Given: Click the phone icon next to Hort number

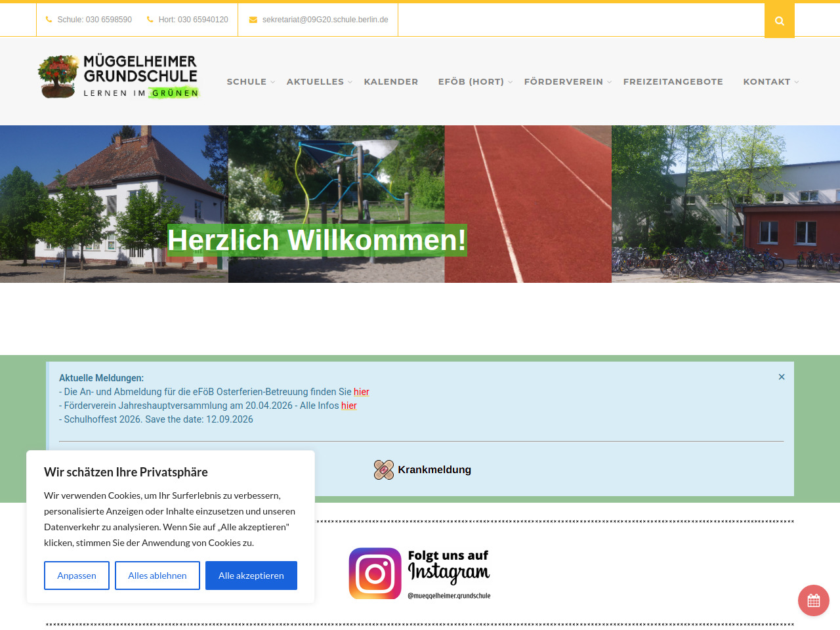Looking at the screenshot, I should pos(150,20).
